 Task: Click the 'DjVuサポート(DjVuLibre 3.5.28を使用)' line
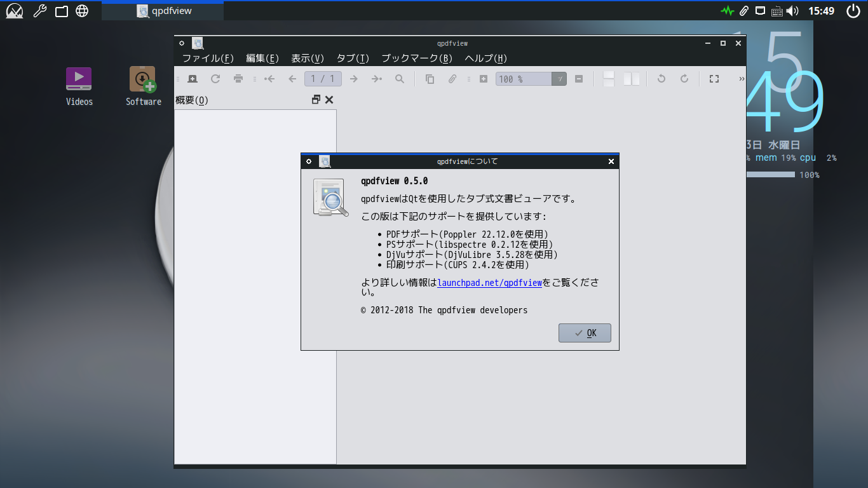[x=472, y=255]
